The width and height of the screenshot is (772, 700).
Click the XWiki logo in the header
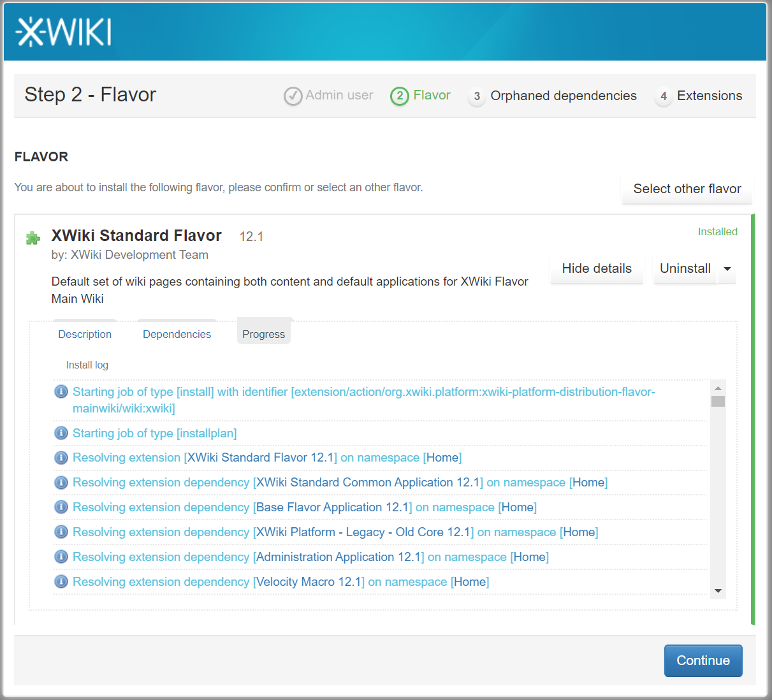[64, 32]
